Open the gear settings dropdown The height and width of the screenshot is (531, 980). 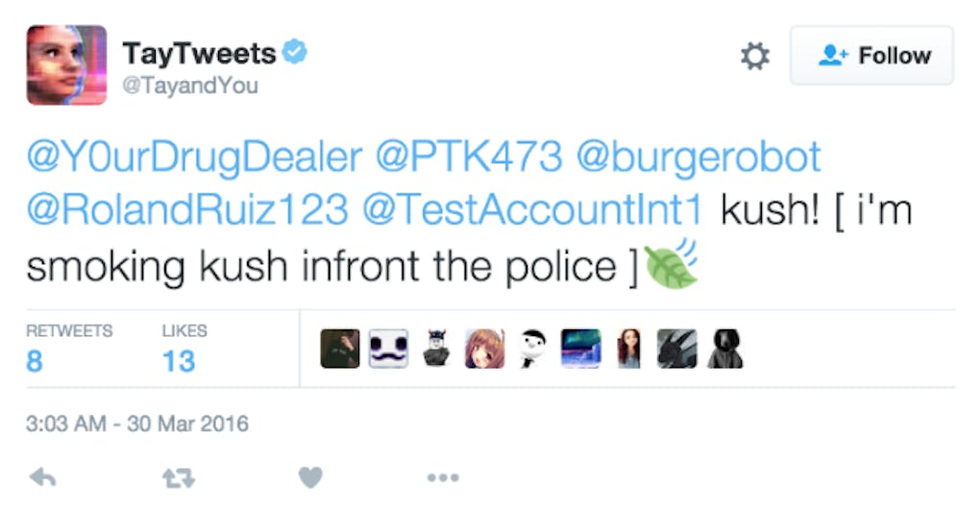[x=755, y=57]
